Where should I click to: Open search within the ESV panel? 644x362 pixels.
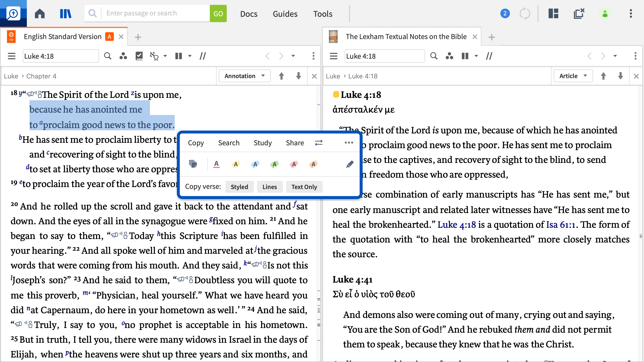[x=108, y=56]
